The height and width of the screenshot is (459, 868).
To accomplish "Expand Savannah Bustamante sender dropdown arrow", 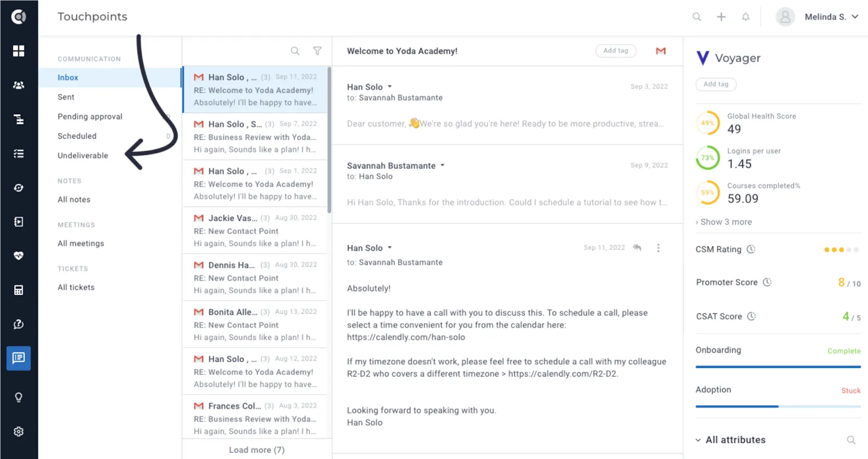I will click(442, 165).
